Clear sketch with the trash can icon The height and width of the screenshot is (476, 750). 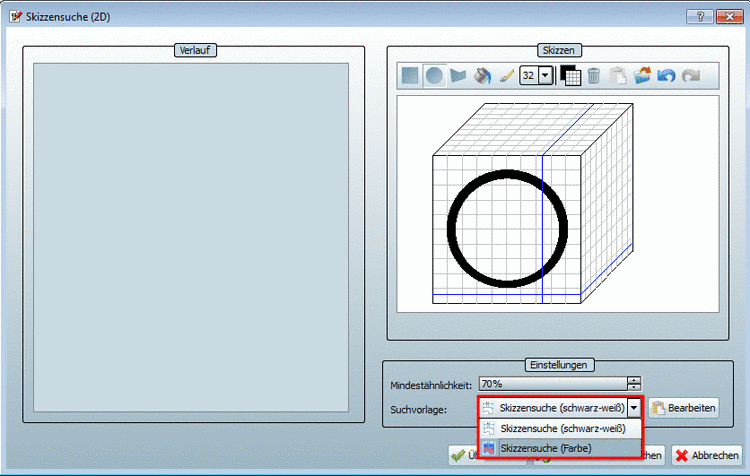pyautogui.click(x=594, y=76)
